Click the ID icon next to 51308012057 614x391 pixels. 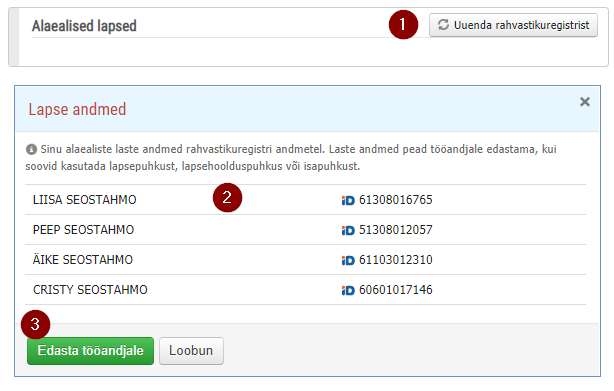pyautogui.click(x=348, y=231)
